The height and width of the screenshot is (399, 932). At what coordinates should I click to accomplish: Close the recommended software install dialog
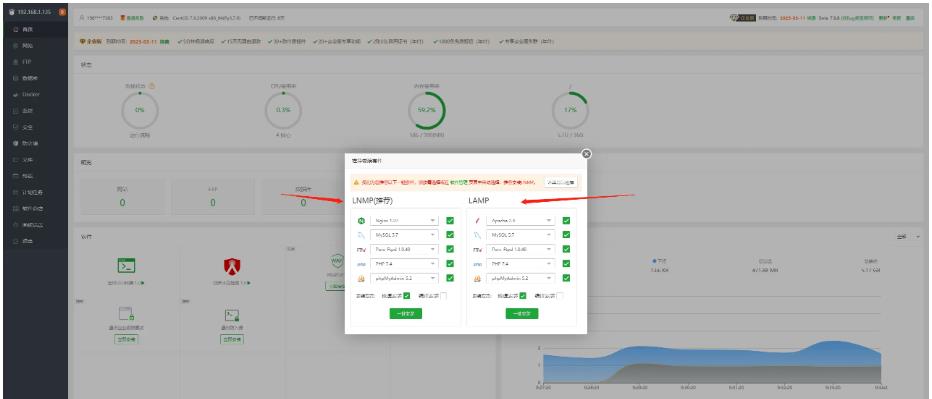(x=586, y=154)
